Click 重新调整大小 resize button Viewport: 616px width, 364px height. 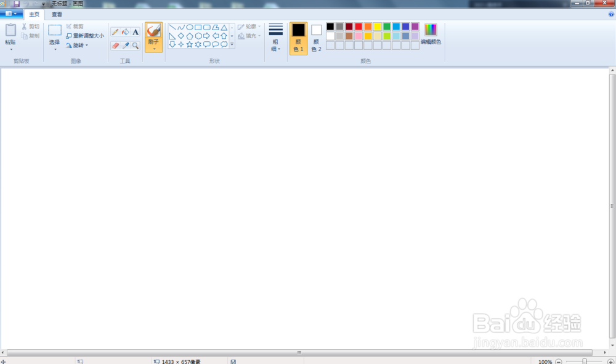pos(85,36)
